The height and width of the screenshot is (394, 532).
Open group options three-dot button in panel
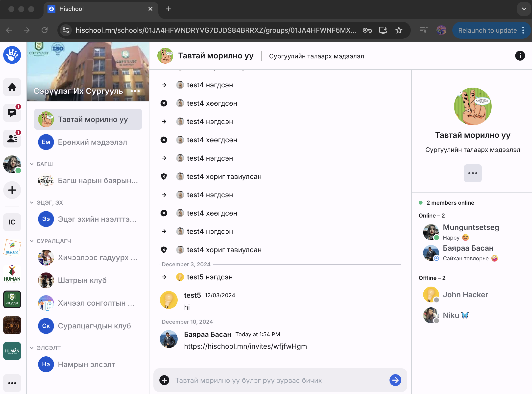click(473, 173)
